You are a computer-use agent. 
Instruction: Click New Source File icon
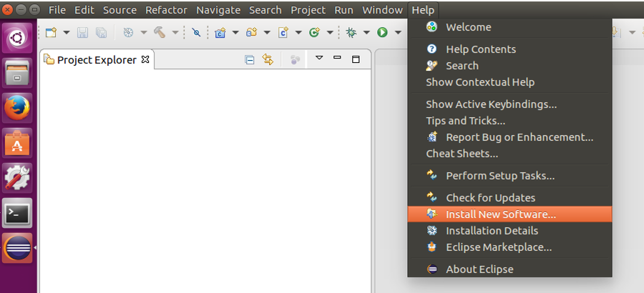283,32
